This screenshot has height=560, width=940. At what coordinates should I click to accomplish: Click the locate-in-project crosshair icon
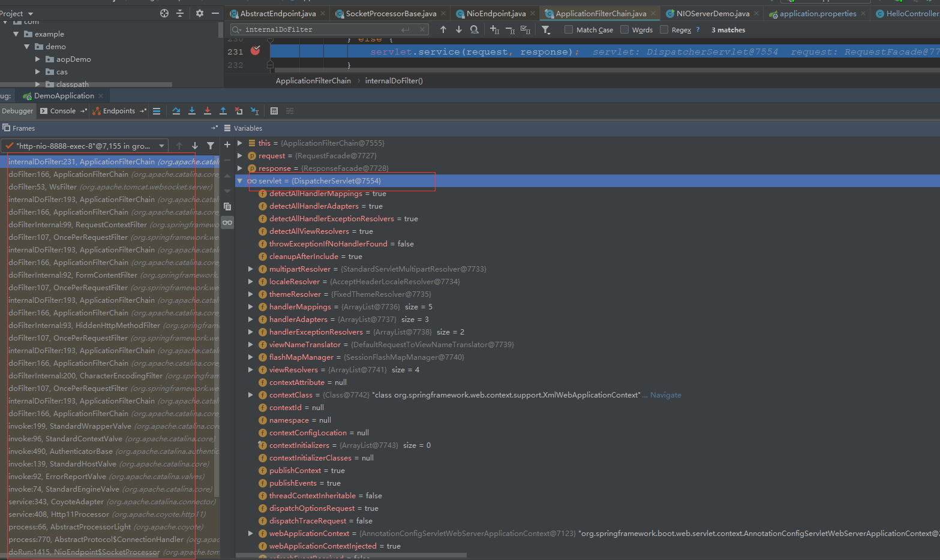coord(164,13)
